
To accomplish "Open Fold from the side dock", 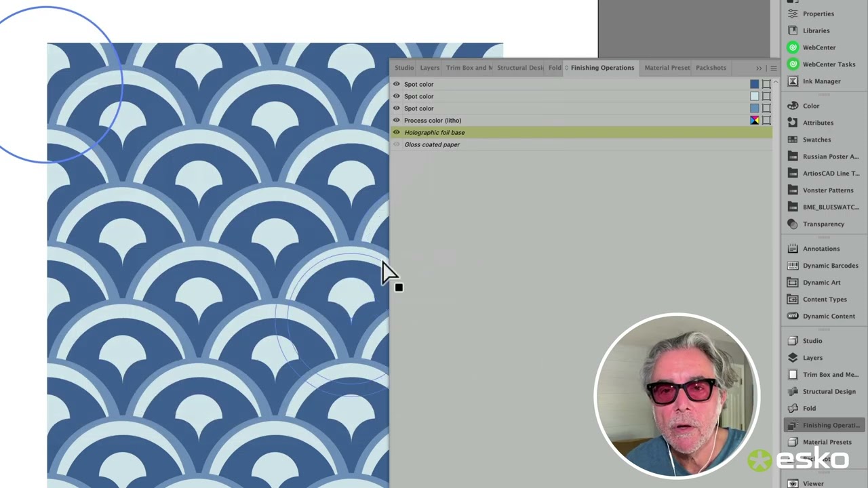I will 802,409.
